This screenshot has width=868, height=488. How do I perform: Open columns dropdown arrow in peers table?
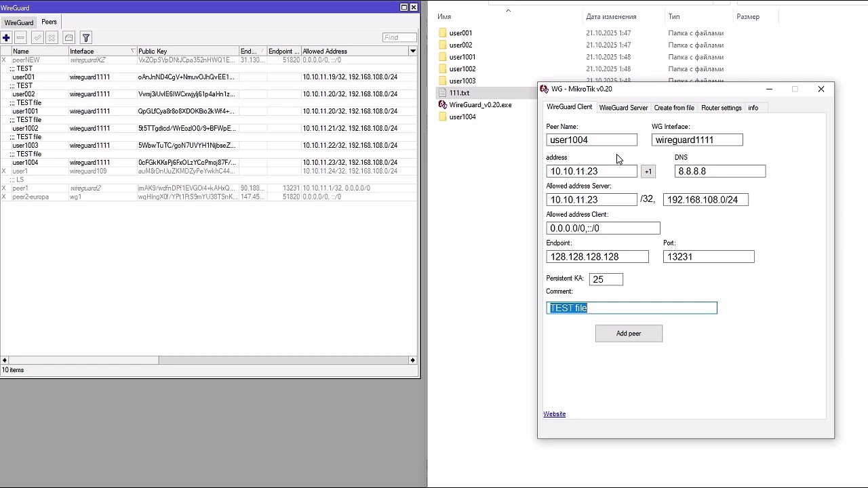[x=412, y=52]
